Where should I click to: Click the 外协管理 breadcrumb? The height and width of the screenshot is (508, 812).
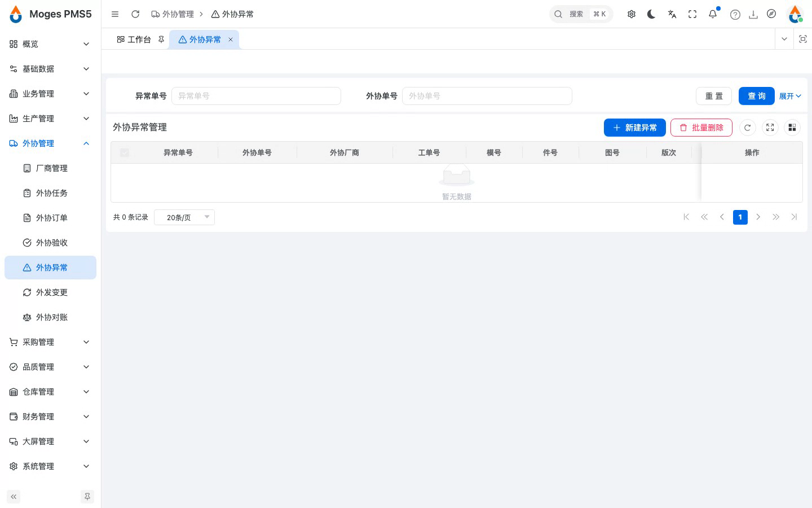pos(173,14)
